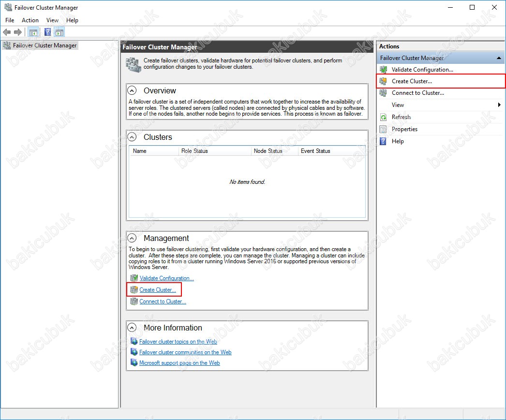This screenshot has height=420, width=506.
Task: Sort clusters by the Name column header
Action: 154,151
